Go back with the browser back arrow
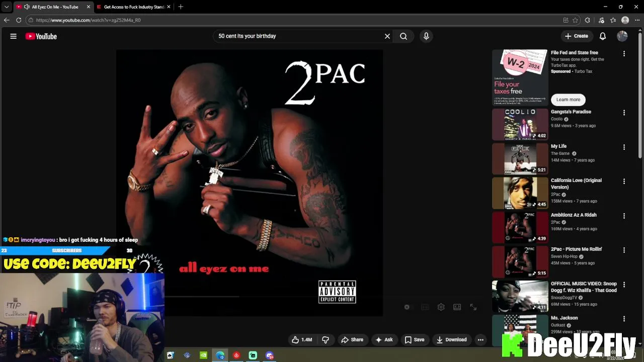 click(7, 20)
